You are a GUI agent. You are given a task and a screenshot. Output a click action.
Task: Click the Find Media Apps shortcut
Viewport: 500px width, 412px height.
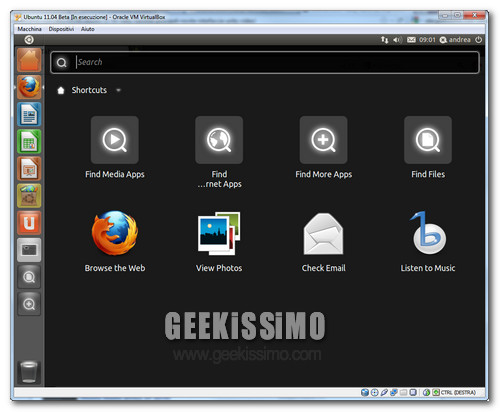[x=115, y=147]
